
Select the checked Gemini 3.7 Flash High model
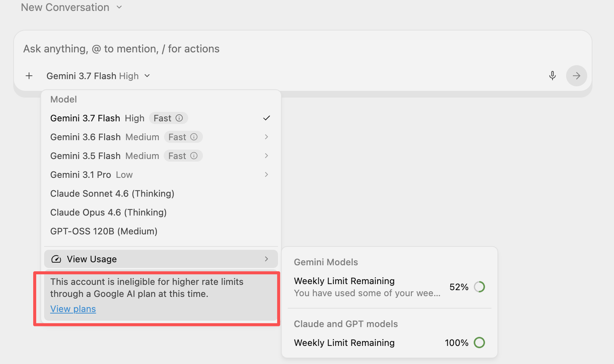tap(161, 118)
